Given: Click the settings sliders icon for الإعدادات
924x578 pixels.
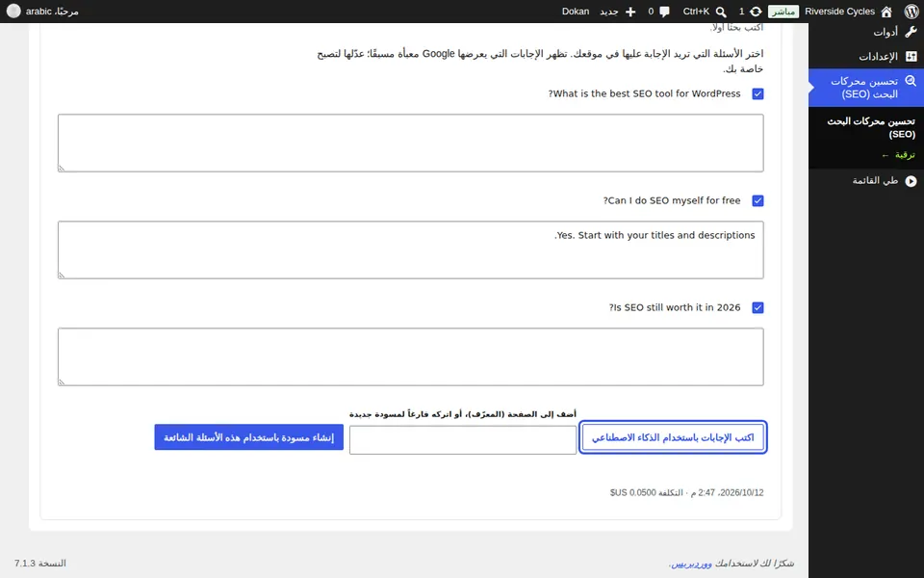Looking at the screenshot, I should point(911,57).
